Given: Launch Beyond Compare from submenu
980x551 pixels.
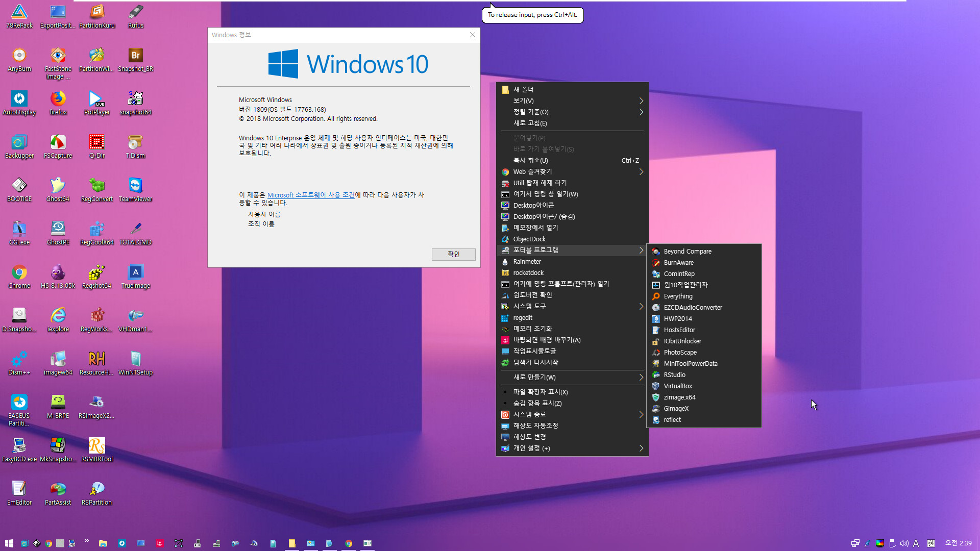Looking at the screenshot, I should [704, 251].
